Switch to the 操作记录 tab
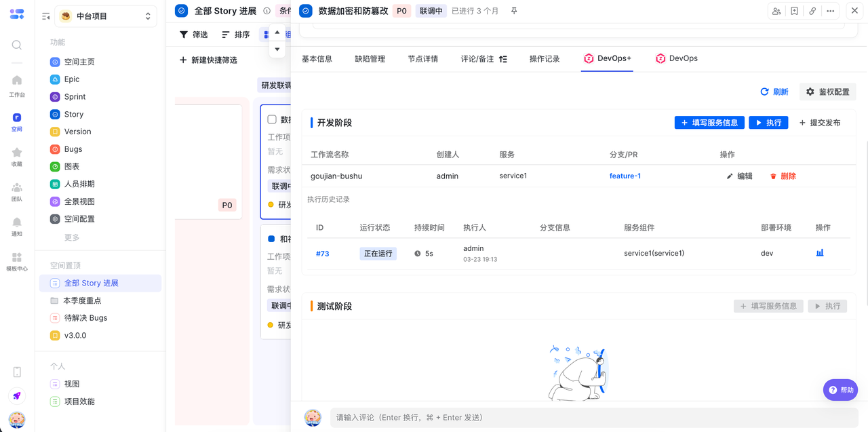868x432 pixels. [x=545, y=59]
